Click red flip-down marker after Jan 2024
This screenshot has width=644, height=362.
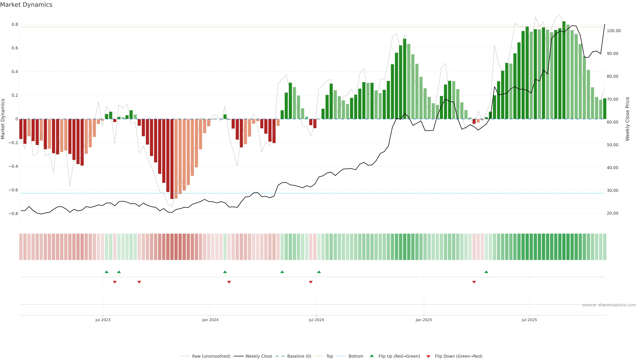point(229,282)
